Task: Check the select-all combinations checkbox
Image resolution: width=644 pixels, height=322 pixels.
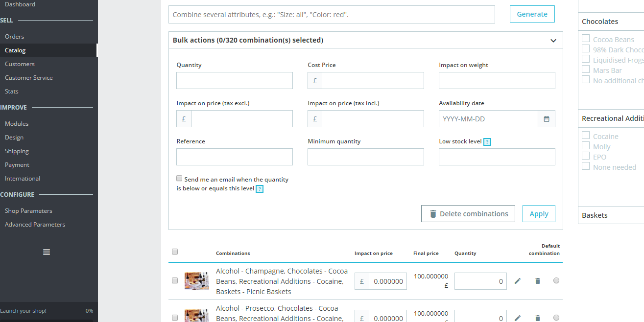Action: (175, 252)
